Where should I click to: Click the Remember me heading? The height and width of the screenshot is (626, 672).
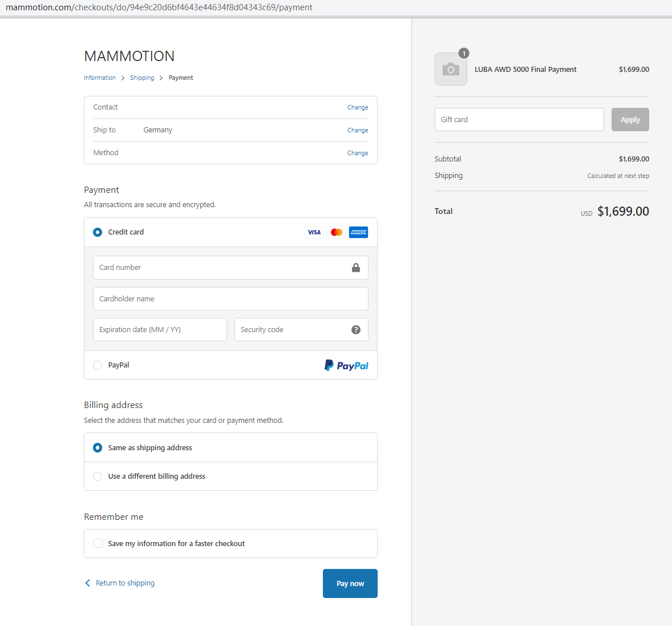click(x=114, y=516)
